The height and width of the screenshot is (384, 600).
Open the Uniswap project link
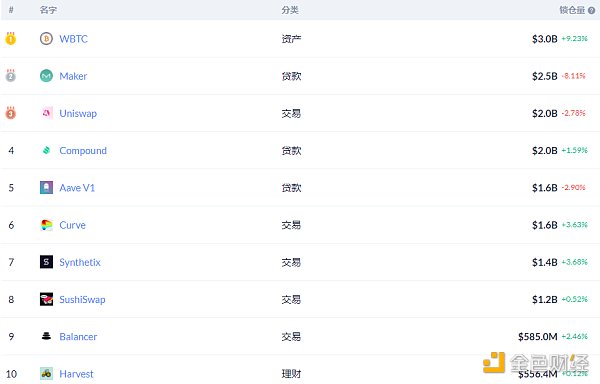(x=78, y=114)
